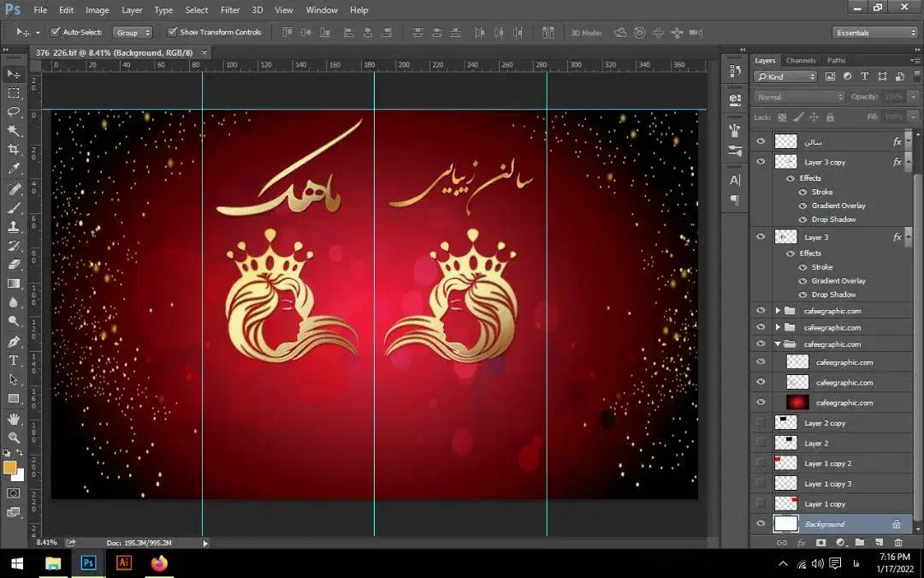Select the Zoom tool in toolbar
This screenshot has width=924, height=578.
point(14,438)
